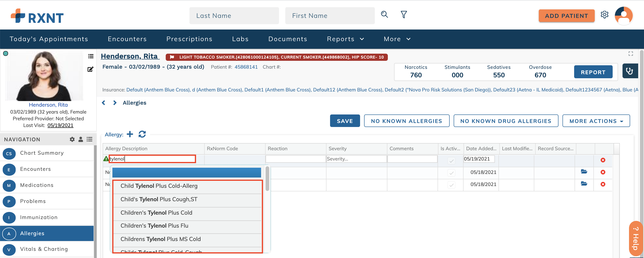
Task: Pick Childrens Tylenol Plus MS Cold suggestion
Action: (187, 239)
